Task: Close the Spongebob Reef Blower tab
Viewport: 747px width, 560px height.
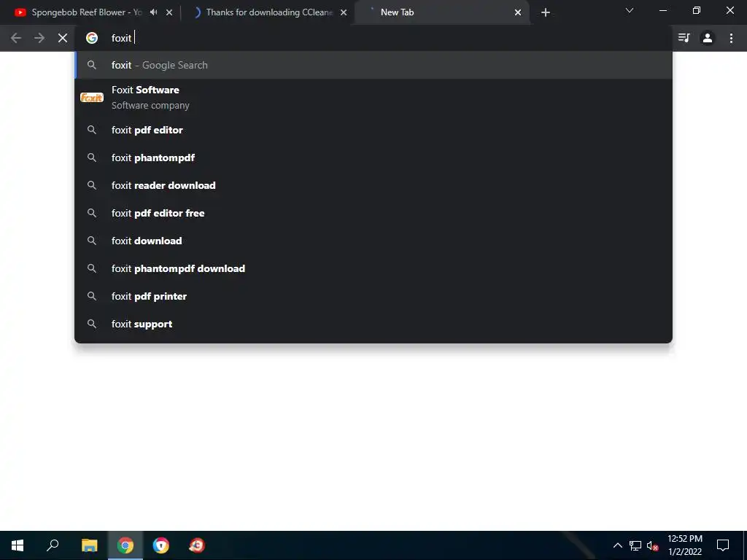Action: pos(169,12)
